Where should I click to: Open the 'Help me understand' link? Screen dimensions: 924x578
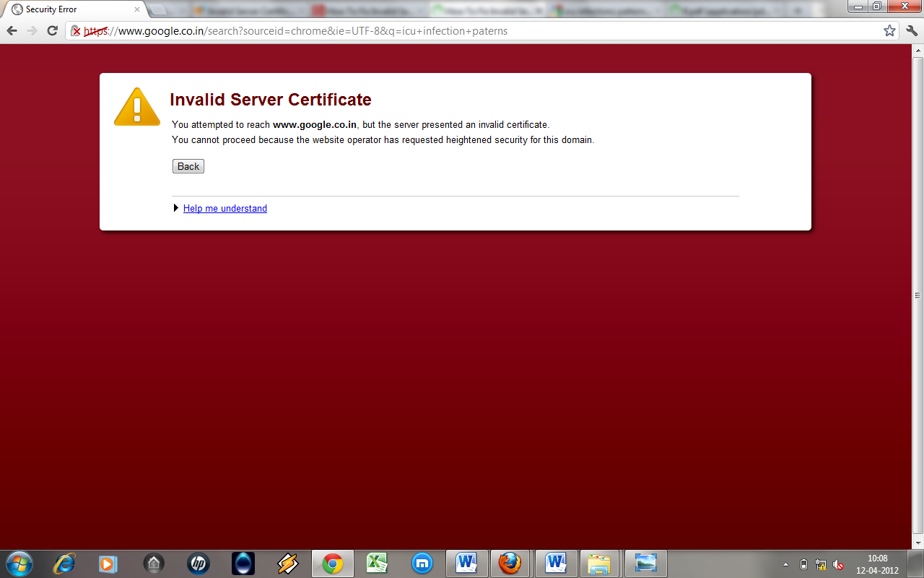pyautogui.click(x=225, y=208)
